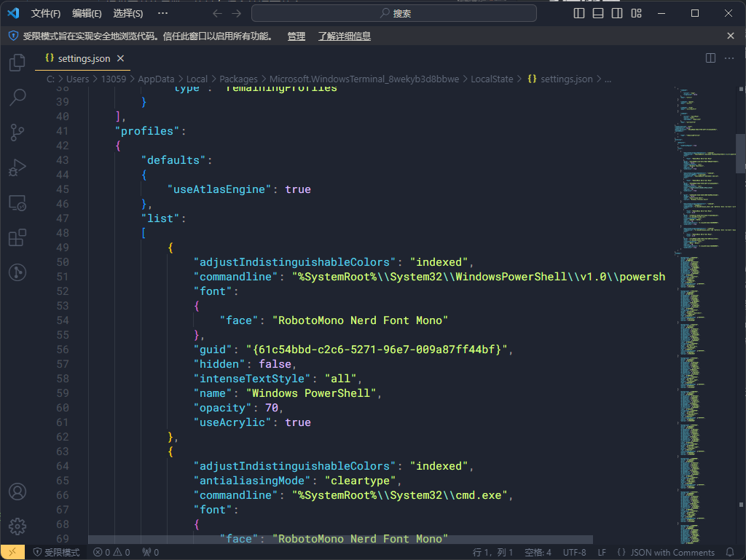
Task: Click the 管理 link in trust banner
Action: (x=297, y=36)
